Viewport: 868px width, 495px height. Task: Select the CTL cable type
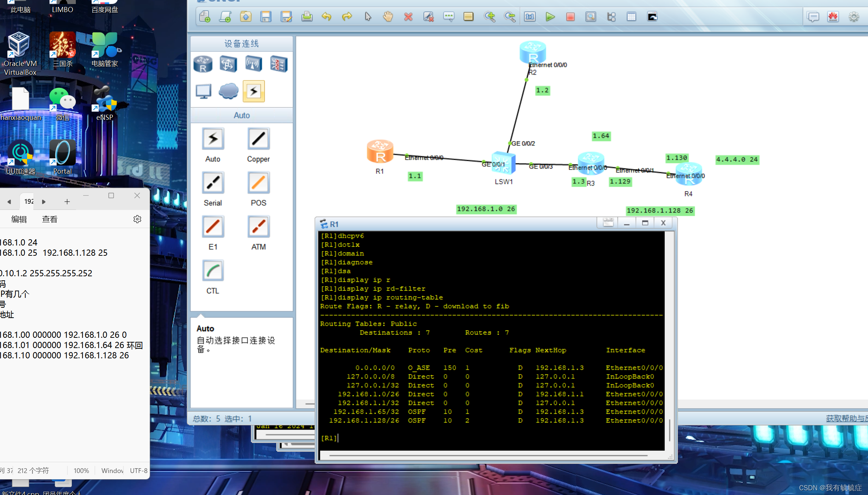tap(213, 271)
